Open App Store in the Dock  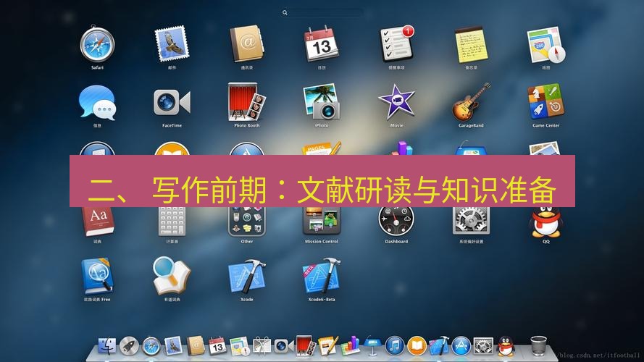pyautogui.click(x=461, y=346)
